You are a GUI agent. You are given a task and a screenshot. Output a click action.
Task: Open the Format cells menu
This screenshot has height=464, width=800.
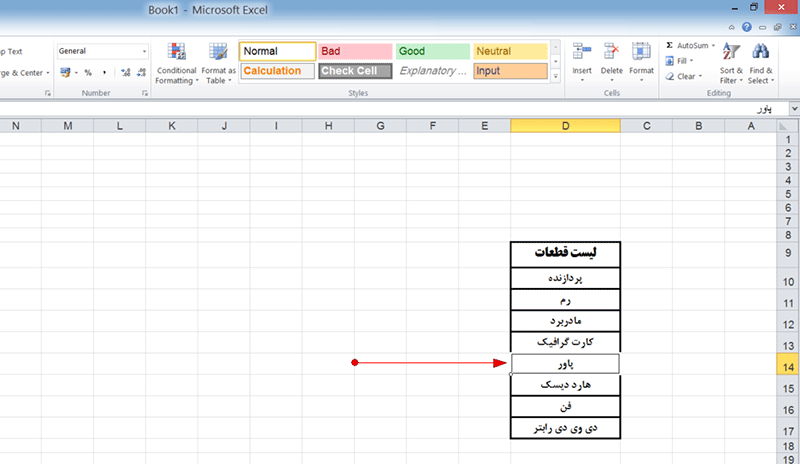(641, 60)
